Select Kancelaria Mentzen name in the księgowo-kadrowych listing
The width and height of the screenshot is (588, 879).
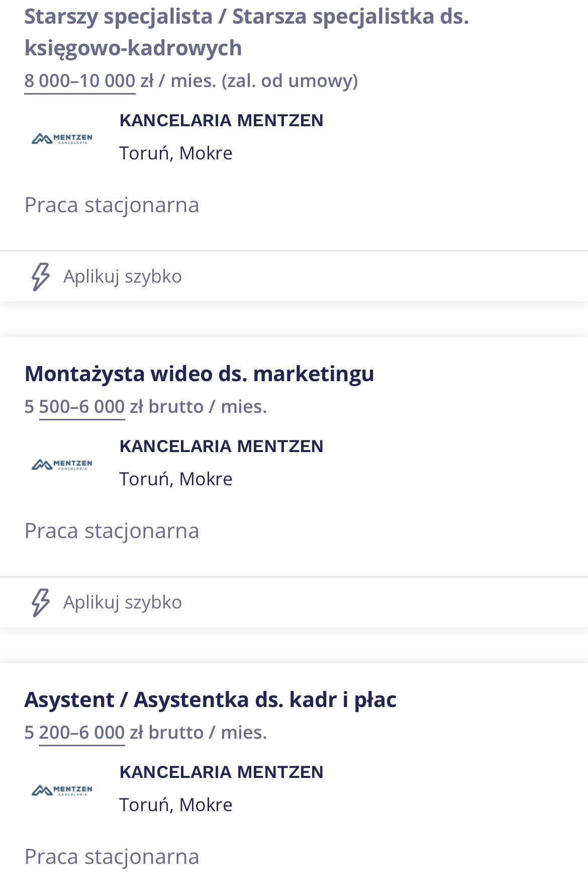(221, 121)
